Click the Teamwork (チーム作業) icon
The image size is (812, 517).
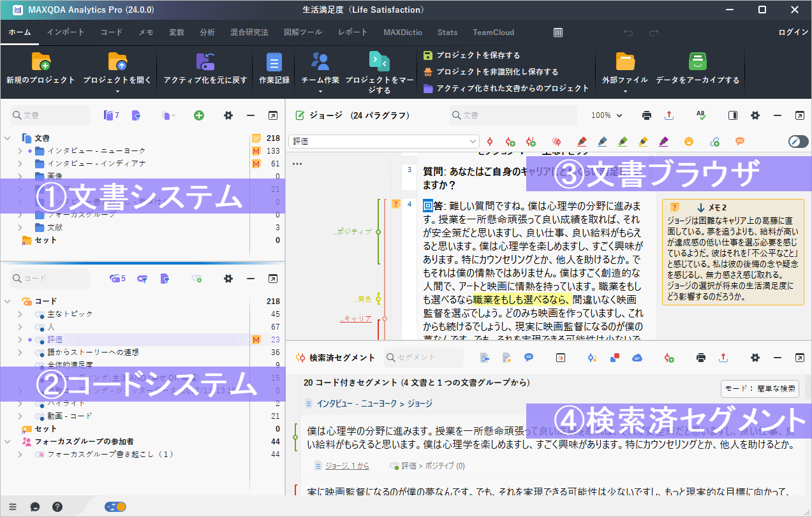[320, 62]
